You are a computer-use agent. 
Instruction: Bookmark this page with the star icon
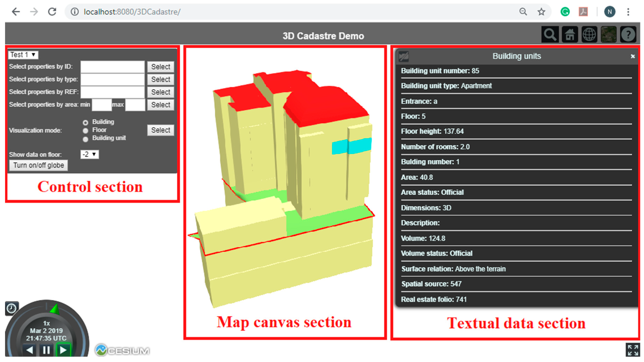pyautogui.click(x=541, y=12)
